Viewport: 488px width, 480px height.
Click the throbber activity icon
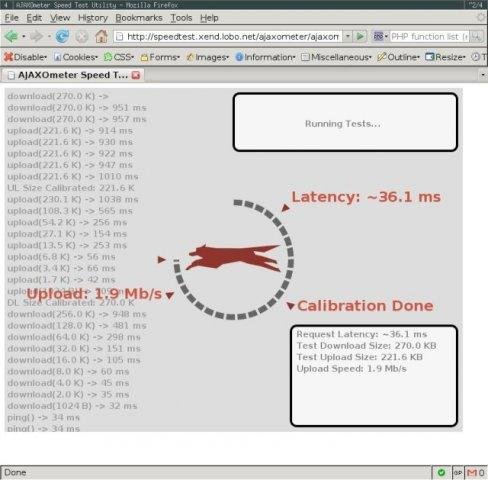point(481,17)
